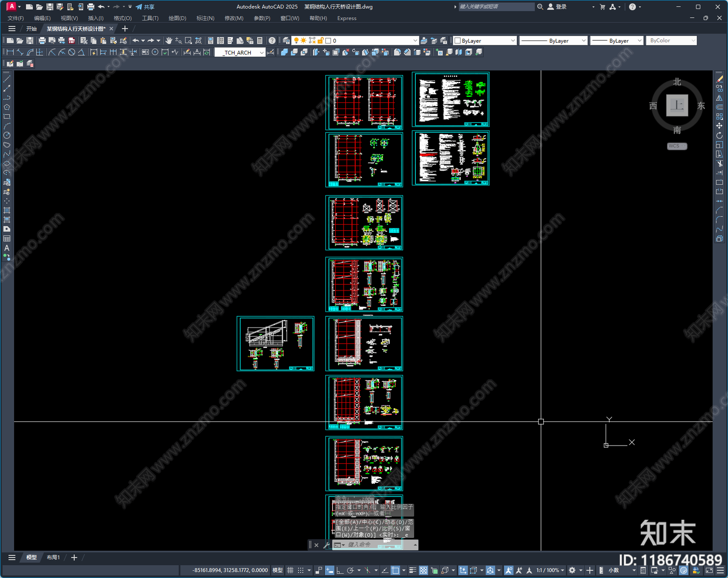The image size is (728, 578).
Task: Click the Rotate tool in modify toolbar
Action: coord(719,135)
